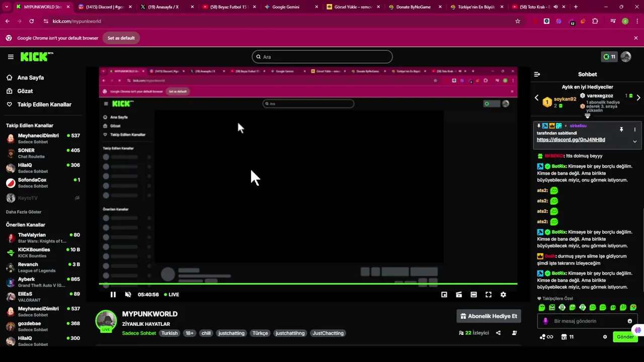Screen dimensions: 644x362
Task: Jump to LIVE indicator in player
Action: tap(171, 295)
